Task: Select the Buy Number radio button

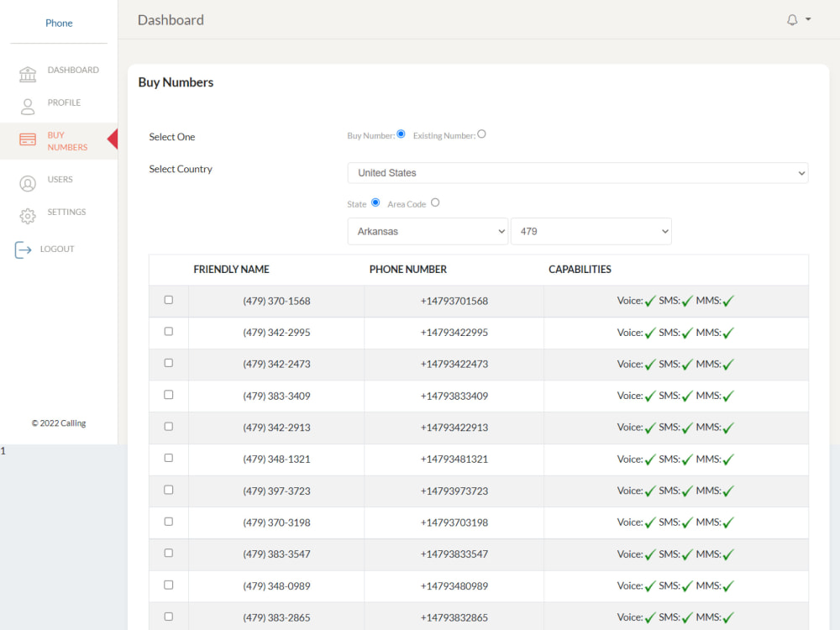Action: point(401,133)
